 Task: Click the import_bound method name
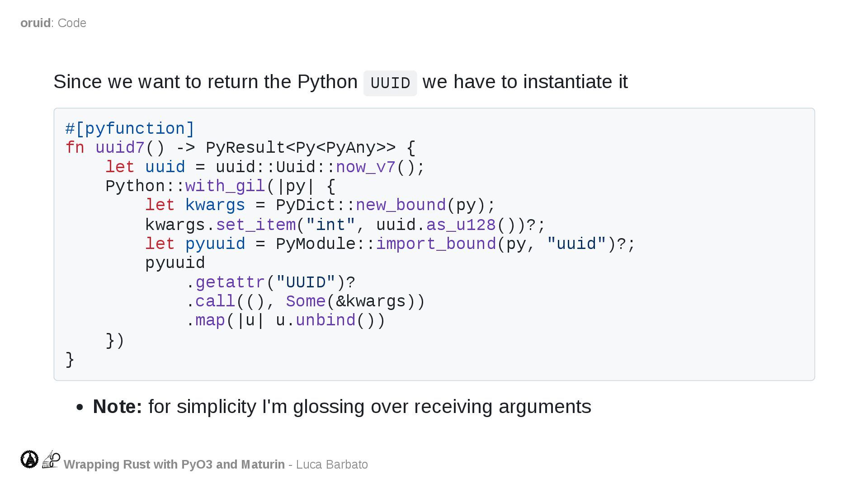[x=436, y=244]
